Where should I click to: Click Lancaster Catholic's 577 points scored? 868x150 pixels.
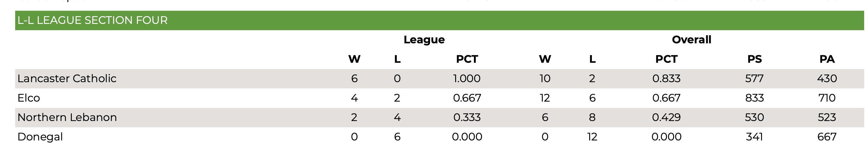pos(755,78)
